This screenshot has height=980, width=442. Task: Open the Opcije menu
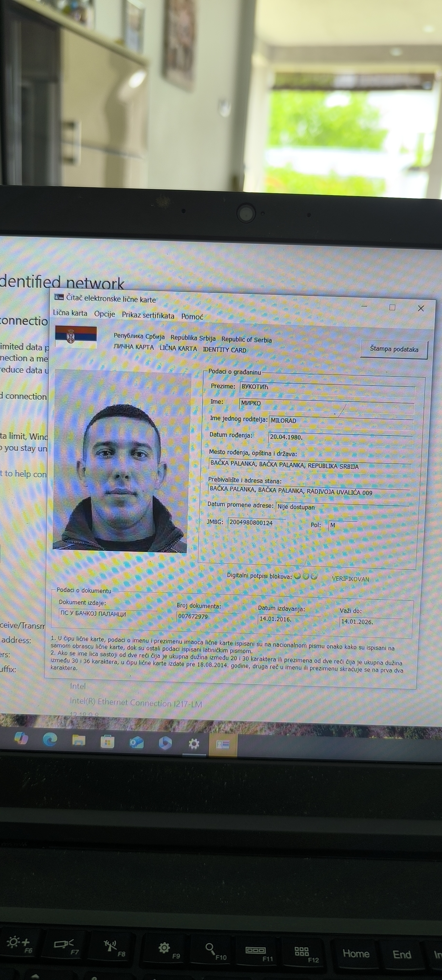click(x=104, y=314)
